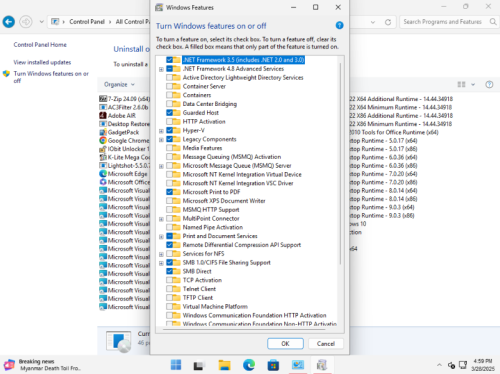Check the Containers feature checkbox
The width and height of the screenshot is (500, 374).
click(170, 95)
